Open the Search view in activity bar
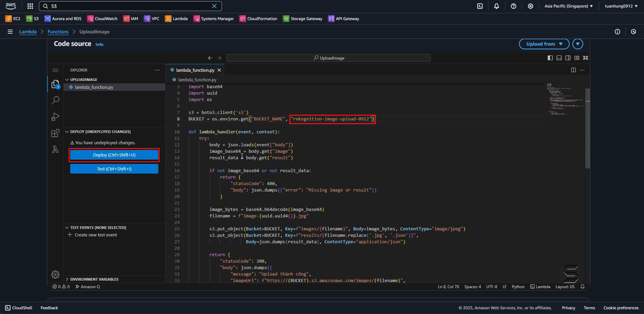This screenshot has width=644, height=314. pyautogui.click(x=55, y=100)
